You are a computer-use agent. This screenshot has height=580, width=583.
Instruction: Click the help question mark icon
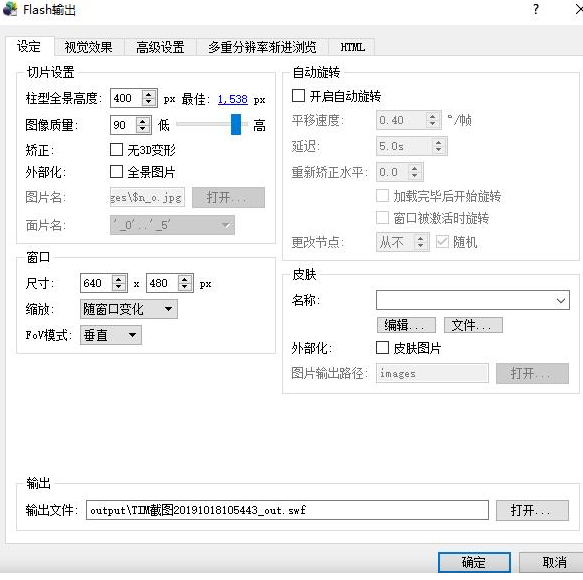coord(535,9)
